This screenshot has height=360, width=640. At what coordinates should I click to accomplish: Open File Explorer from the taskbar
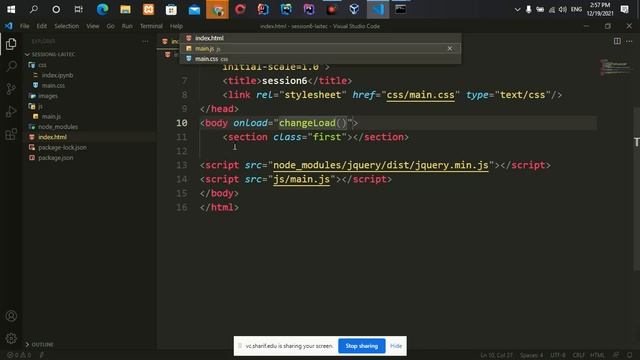click(125, 9)
